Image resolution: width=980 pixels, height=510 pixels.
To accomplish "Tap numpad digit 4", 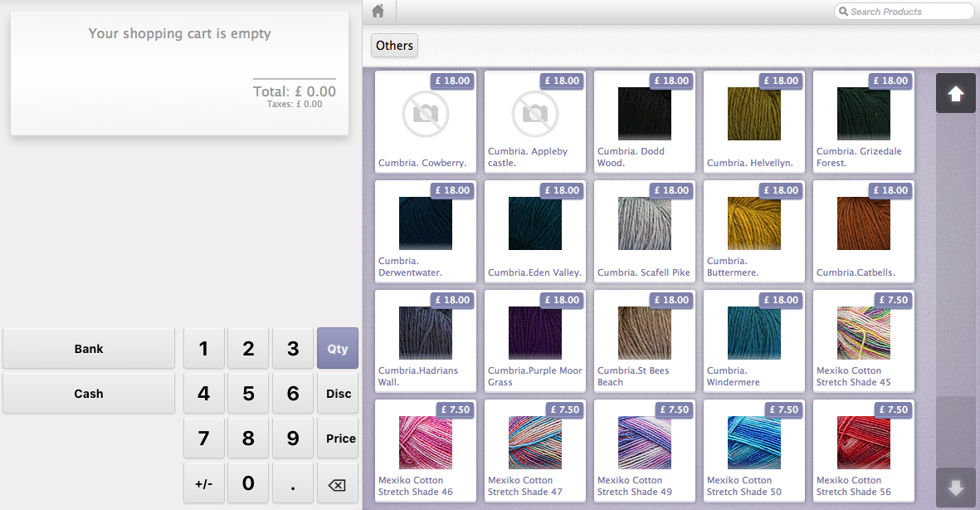I will 204,394.
